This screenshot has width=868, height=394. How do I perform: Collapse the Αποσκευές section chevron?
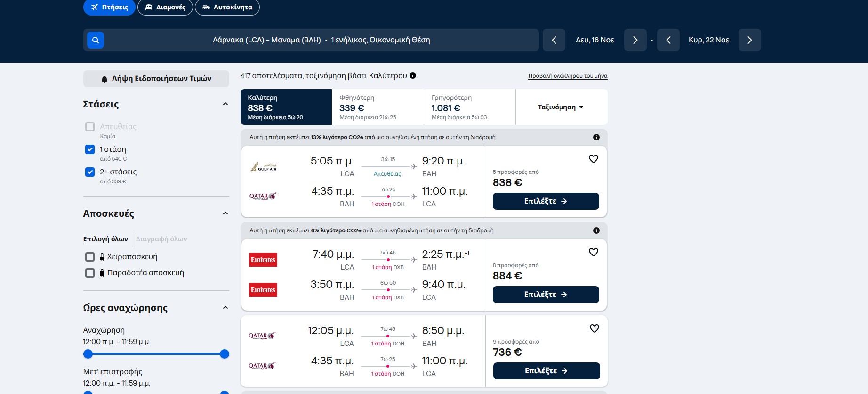click(225, 213)
